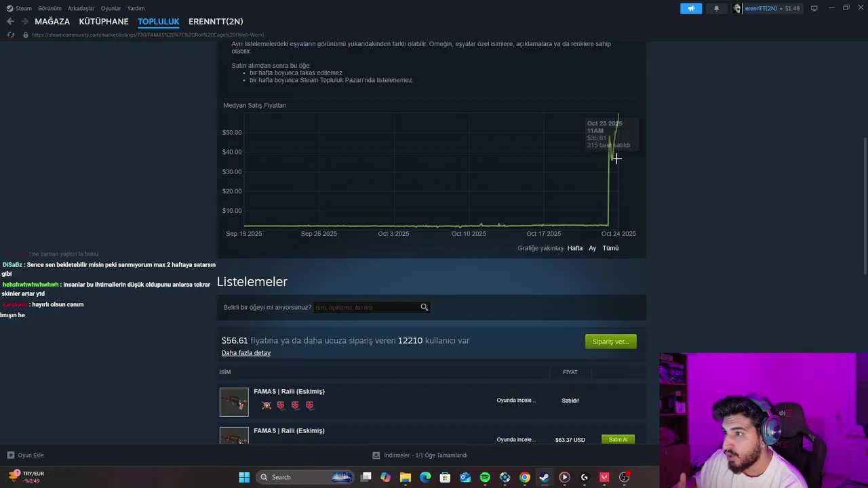The height and width of the screenshot is (488, 868).
Task: Go back with the left arrow
Action: click(10, 21)
